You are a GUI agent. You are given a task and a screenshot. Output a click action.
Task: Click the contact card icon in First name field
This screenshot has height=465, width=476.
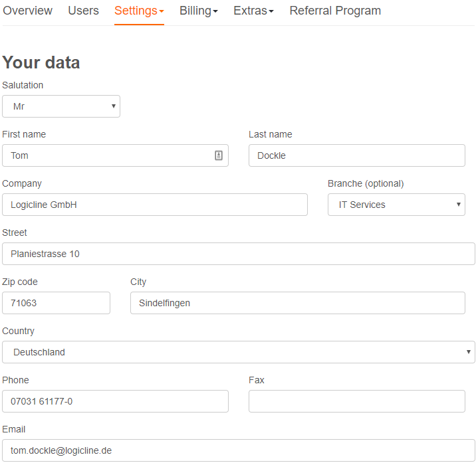click(219, 155)
